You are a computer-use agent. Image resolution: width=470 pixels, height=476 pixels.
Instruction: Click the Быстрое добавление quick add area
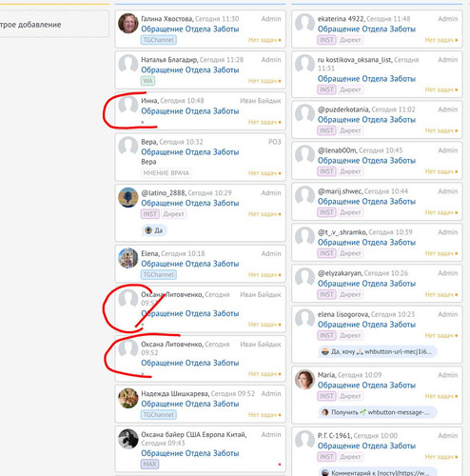(x=54, y=25)
